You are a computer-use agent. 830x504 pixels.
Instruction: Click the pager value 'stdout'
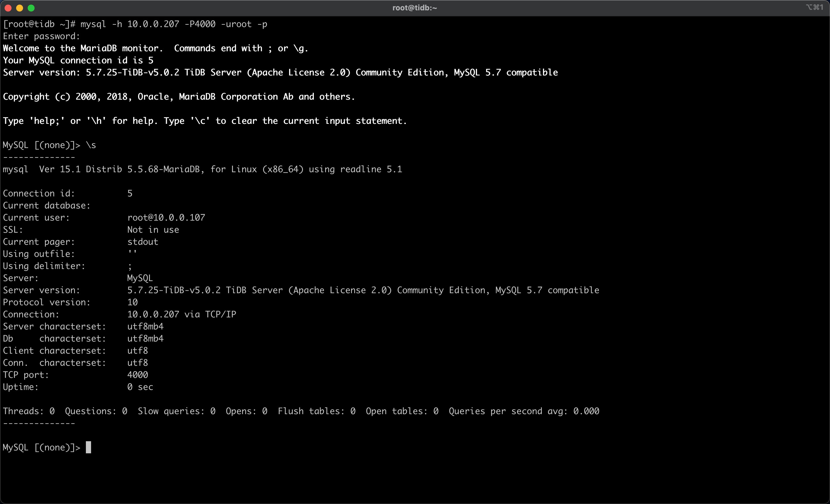143,242
